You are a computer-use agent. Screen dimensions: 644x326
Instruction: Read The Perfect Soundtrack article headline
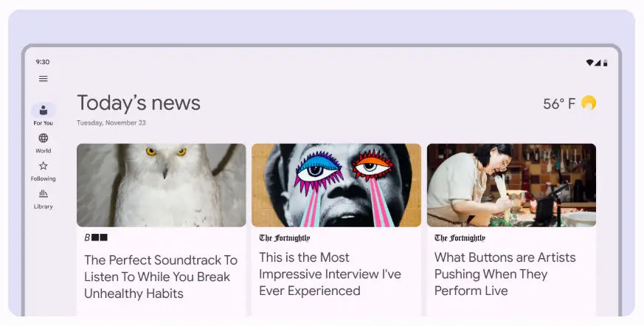tap(161, 277)
